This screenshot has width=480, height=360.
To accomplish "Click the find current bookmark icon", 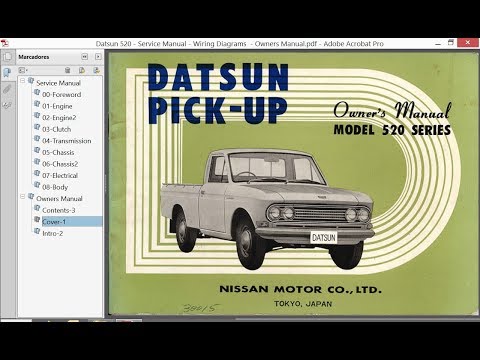I will coord(97,70).
